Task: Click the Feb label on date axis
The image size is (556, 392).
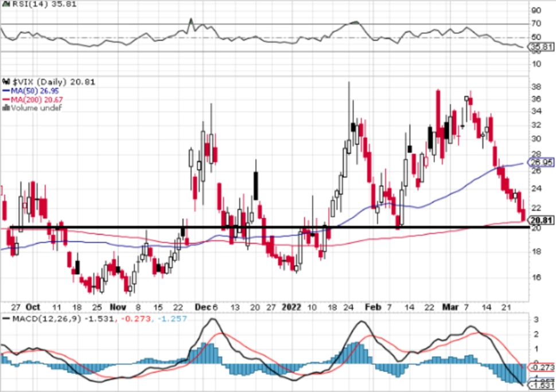Action: [x=373, y=307]
